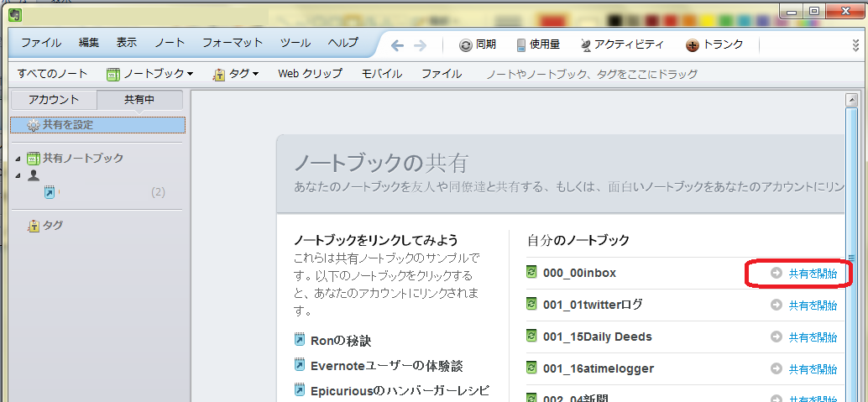
Task: Select 共有ノートブック tree item
Action: (83, 159)
